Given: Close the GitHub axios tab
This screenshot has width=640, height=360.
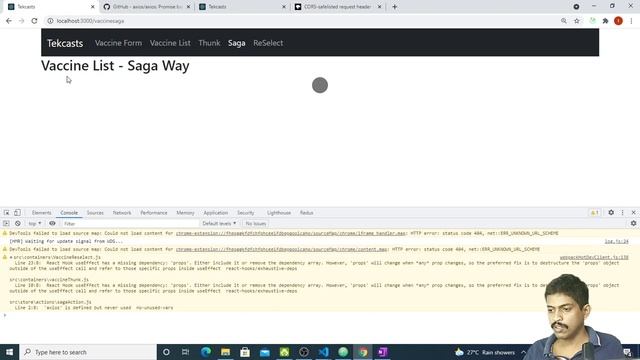Looking at the screenshot, I should (188, 7).
